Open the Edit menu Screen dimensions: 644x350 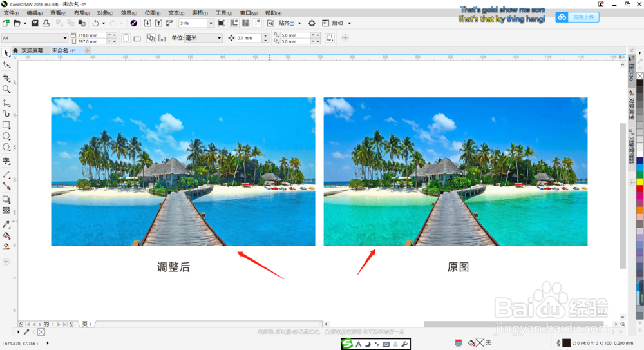coord(35,13)
